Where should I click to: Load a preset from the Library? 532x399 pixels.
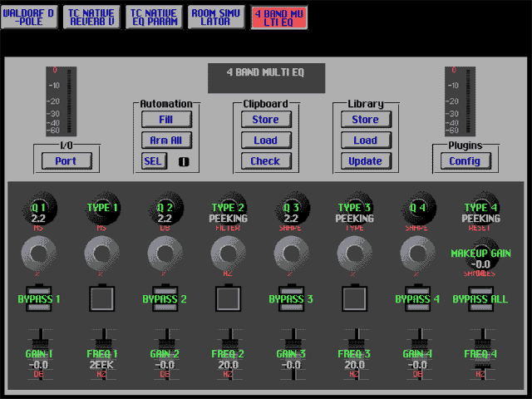click(366, 140)
